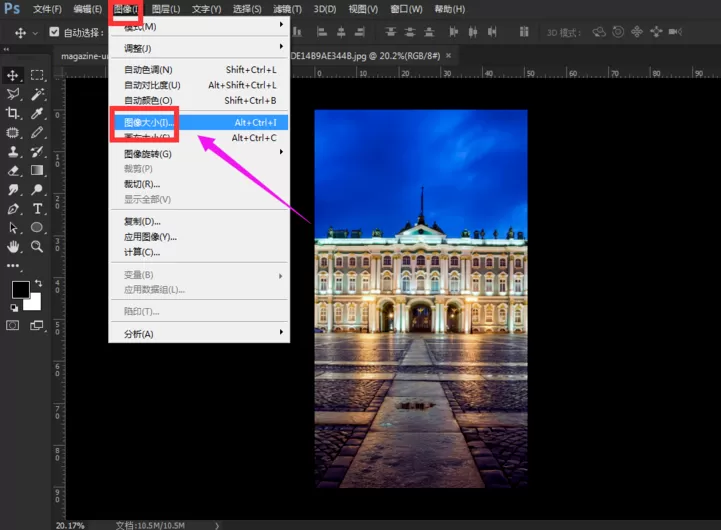This screenshot has width=721, height=530.
Task: Choose the Eraser tool
Action: point(13,171)
